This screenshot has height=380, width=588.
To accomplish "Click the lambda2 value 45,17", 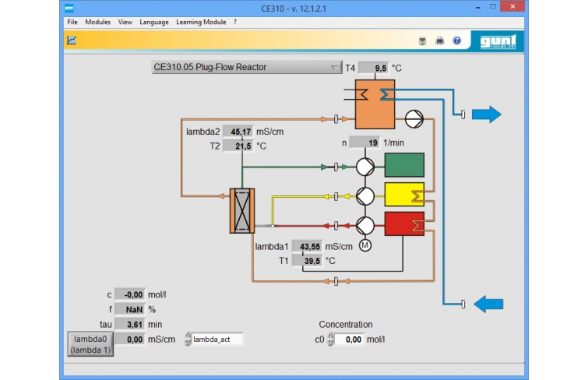I will 238,132.
